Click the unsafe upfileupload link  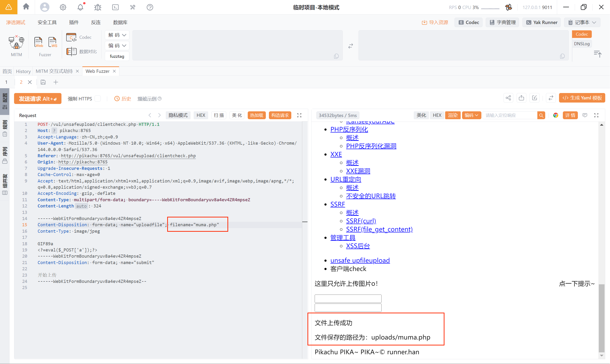(360, 260)
